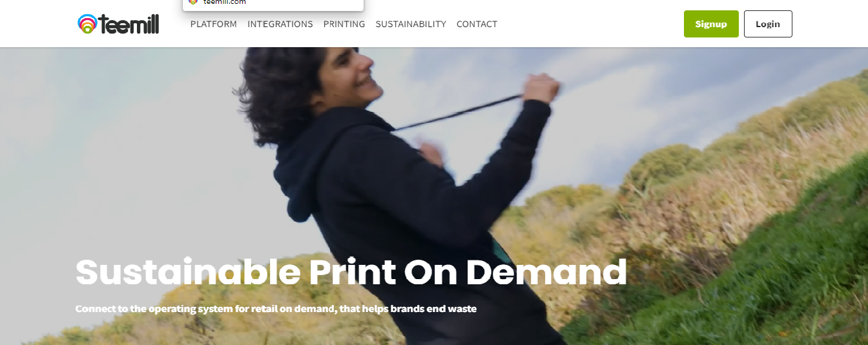
Task: Open the Contact page link
Action: [x=477, y=24]
